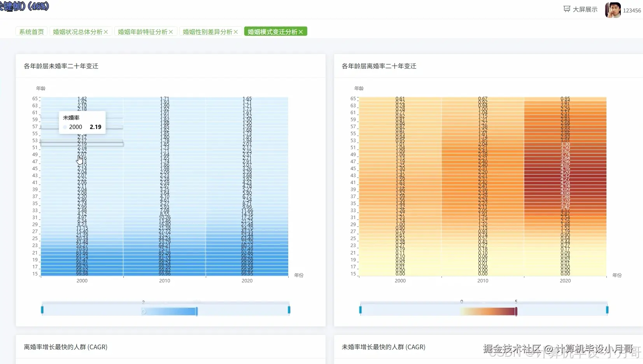
Task: Click the orange-red gradient bar of divorce-rate slider
Action: click(x=489, y=312)
